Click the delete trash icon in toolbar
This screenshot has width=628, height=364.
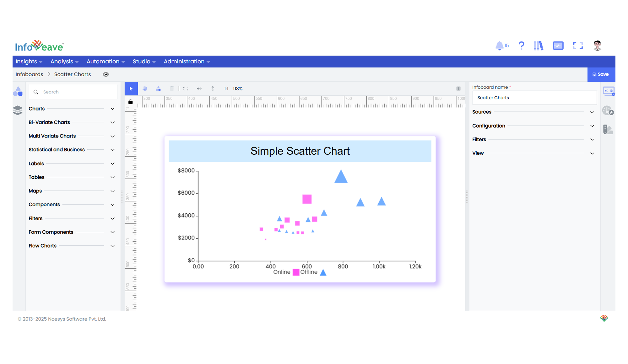[x=172, y=88]
